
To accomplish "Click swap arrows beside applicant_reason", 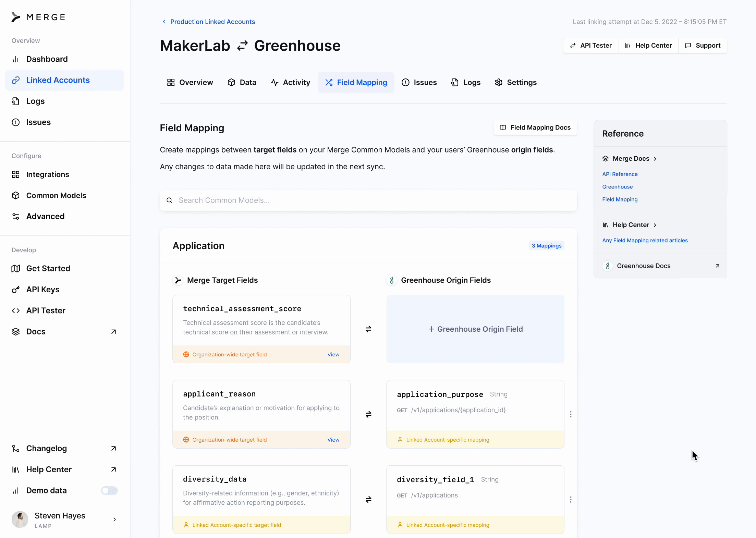I will click(368, 414).
